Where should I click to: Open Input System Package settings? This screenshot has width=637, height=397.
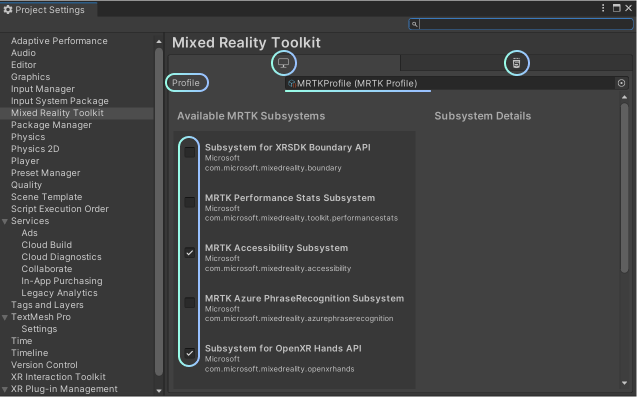(60, 101)
